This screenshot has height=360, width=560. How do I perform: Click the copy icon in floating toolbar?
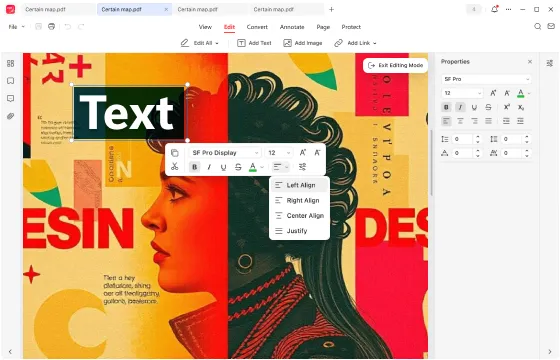coord(174,153)
